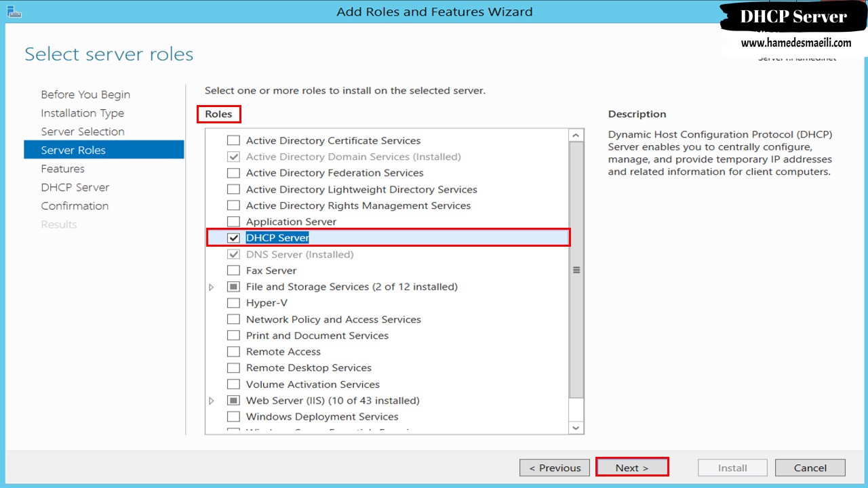The height and width of the screenshot is (488, 868).
Task: Check the Hyper-V role checkbox
Action: pos(233,303)
